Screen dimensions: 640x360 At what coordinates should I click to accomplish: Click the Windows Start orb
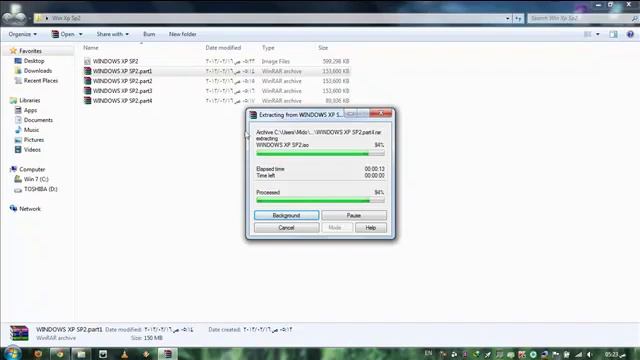click(12, 353)
